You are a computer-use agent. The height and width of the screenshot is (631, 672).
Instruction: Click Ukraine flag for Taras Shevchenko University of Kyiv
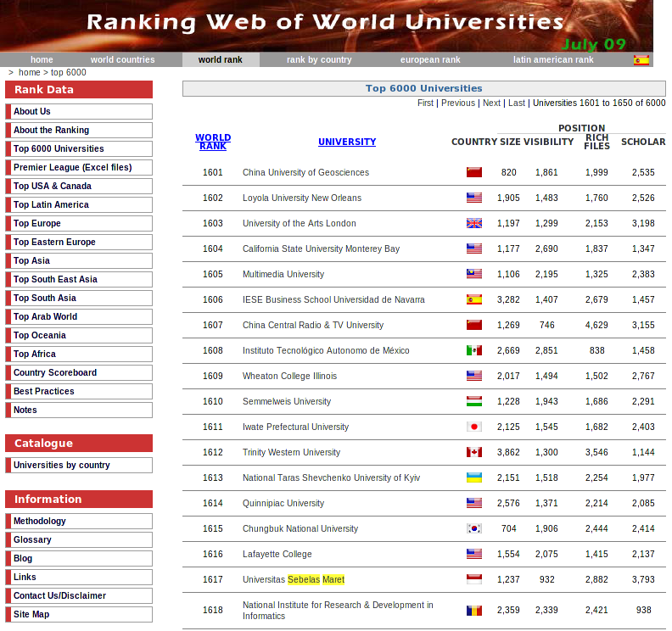click(474, 477)
